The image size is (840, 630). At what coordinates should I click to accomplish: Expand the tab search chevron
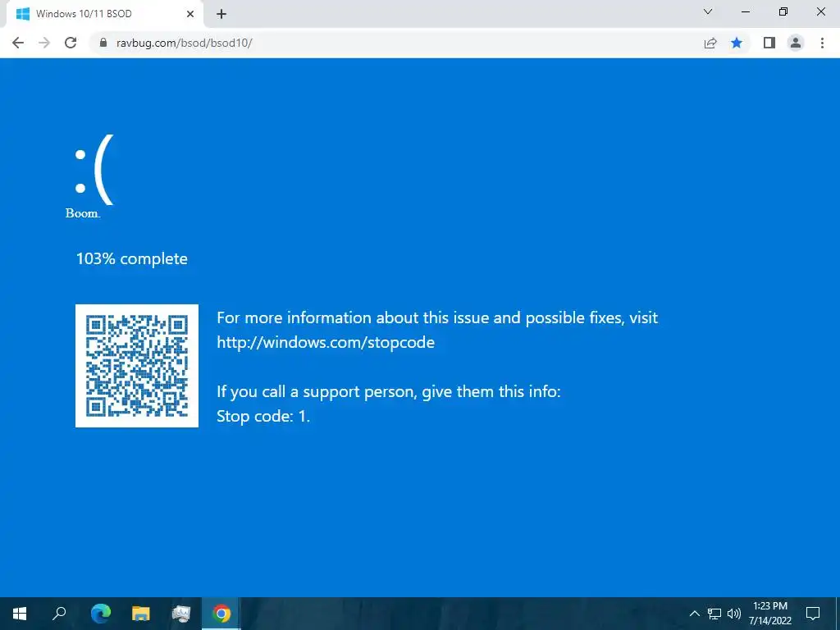click(x=708, y=11)
